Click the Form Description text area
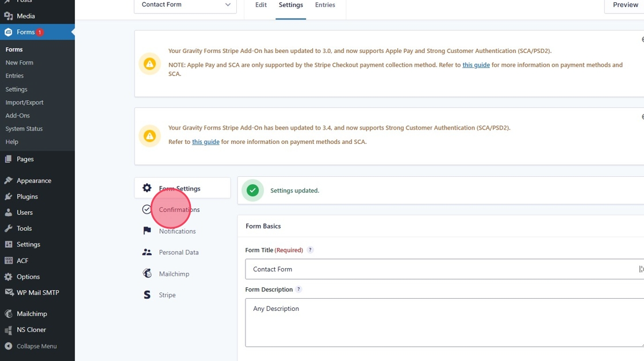 (444, 323)
